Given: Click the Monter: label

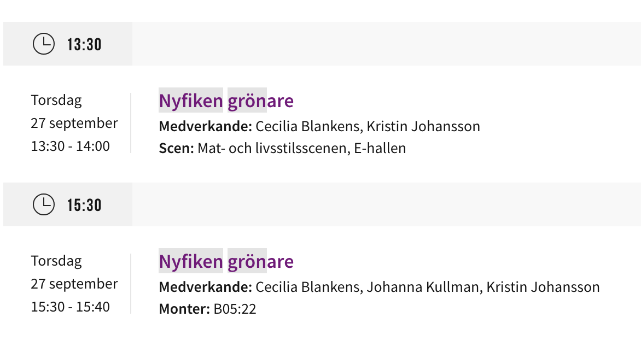Looking at the screenshot, I should pos(184,309).
